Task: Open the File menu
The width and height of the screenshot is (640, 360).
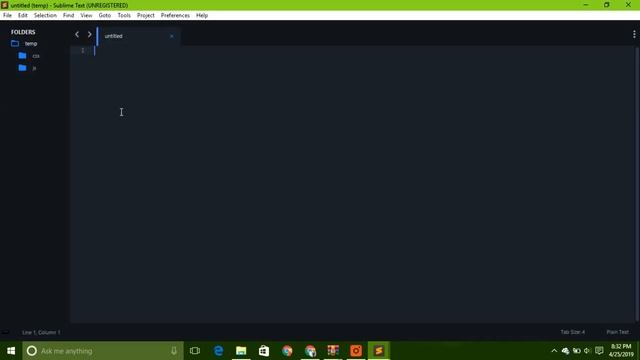Action: (x=7, y=16)
